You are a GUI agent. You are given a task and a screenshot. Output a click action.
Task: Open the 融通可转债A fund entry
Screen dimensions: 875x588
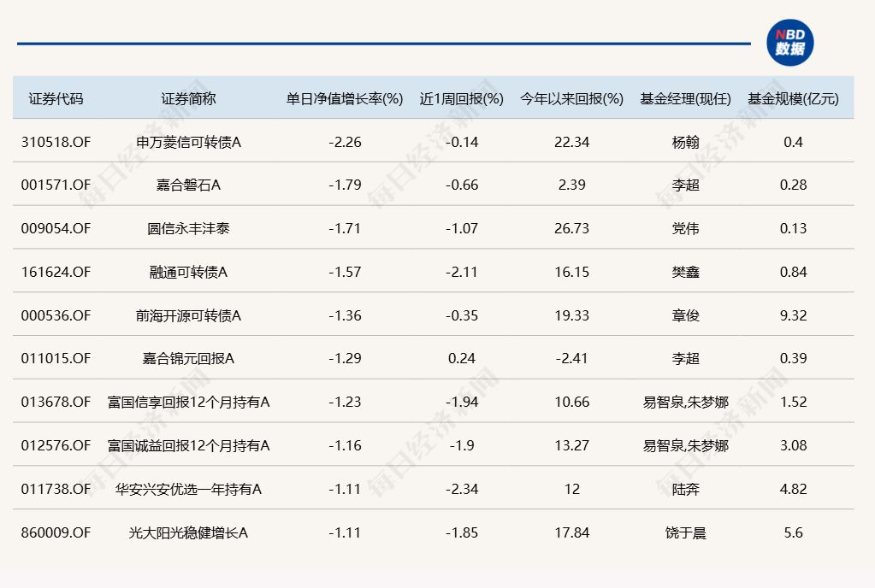188,272
